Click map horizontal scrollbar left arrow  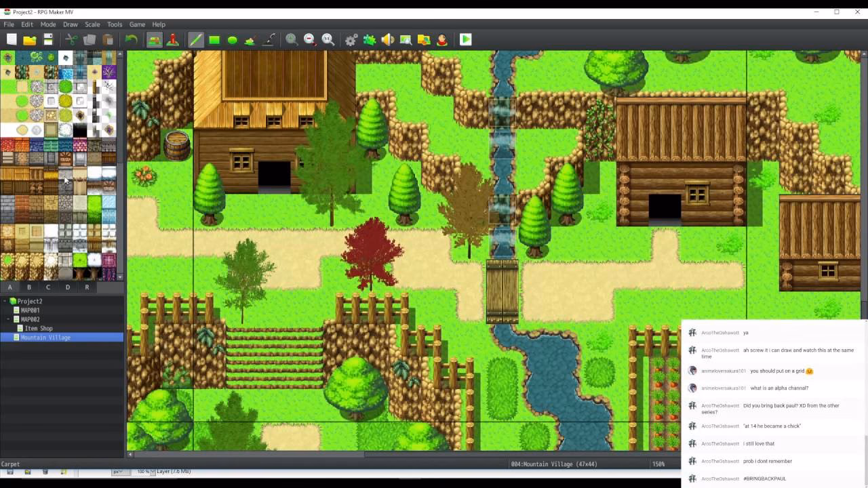[x=130, y=455]
